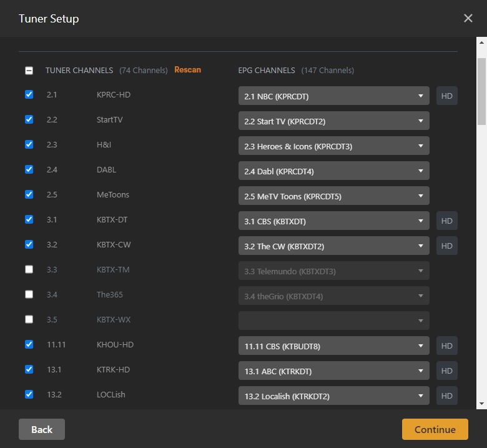
Task: Click the scrollbar down arrow
Action: (481, 404)
